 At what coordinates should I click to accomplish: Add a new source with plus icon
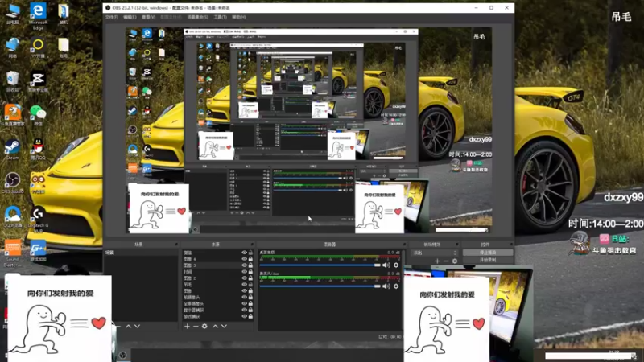click(x=188, y=327)
